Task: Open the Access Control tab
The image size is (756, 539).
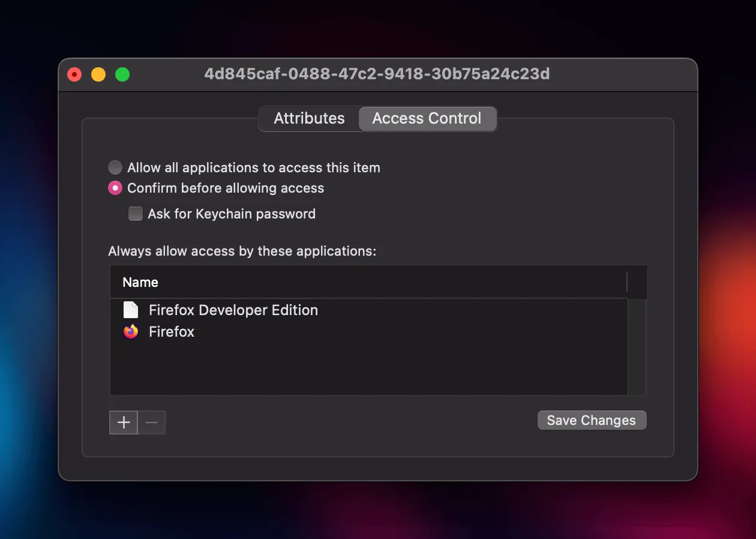Action: pos(427,119)
